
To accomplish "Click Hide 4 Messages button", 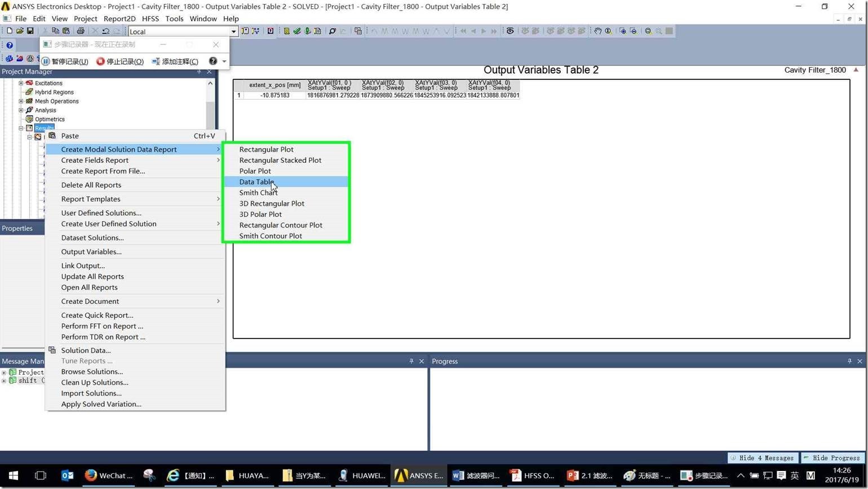I will click(763, 458).
